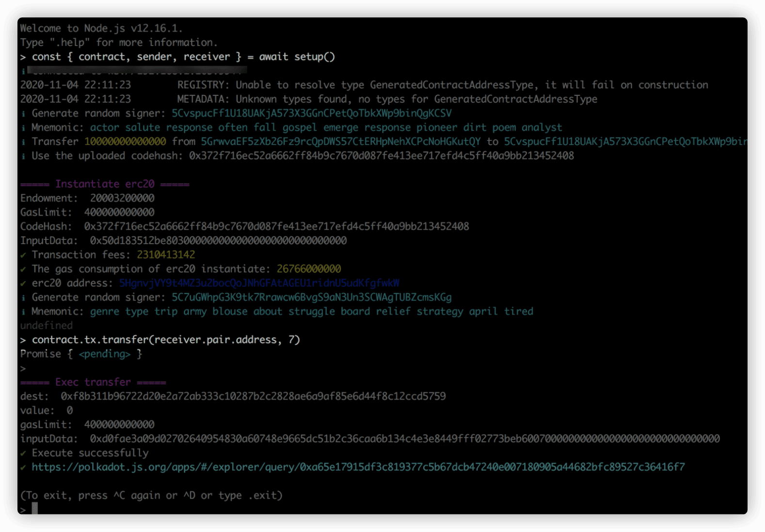Screen dimensions: 765x532
Task: Click the info icon before the Transfer line
Action: [23, 142]
